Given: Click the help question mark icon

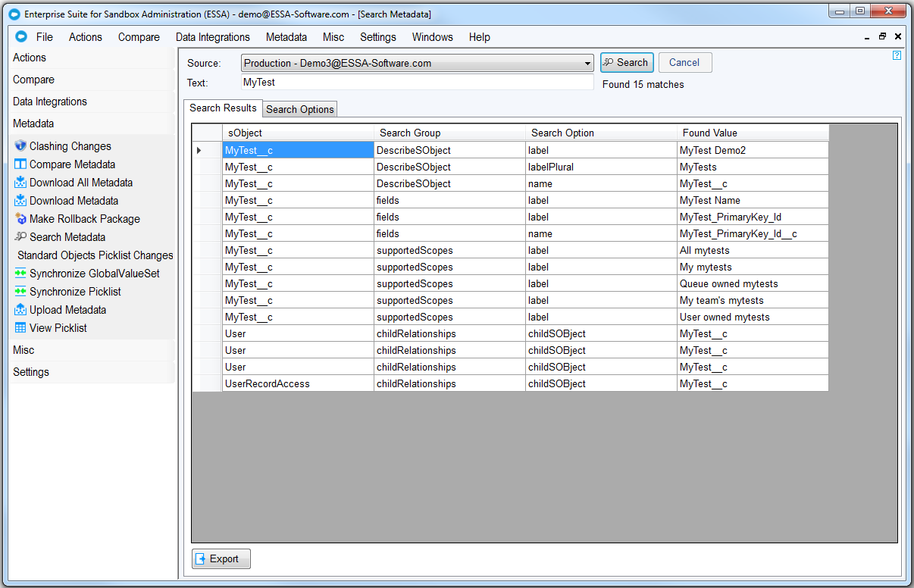Looking at the screenshot, I should [x=897, y=55].
